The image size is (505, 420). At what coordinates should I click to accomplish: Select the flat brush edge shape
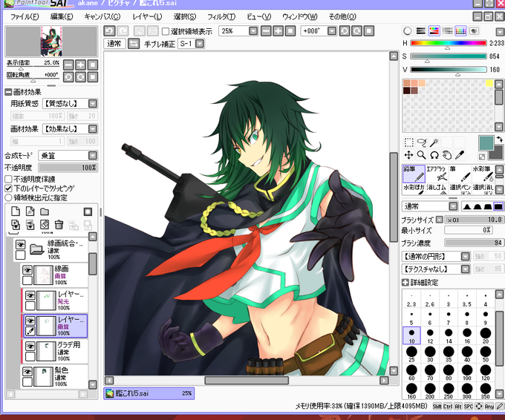tap(498, 206)
